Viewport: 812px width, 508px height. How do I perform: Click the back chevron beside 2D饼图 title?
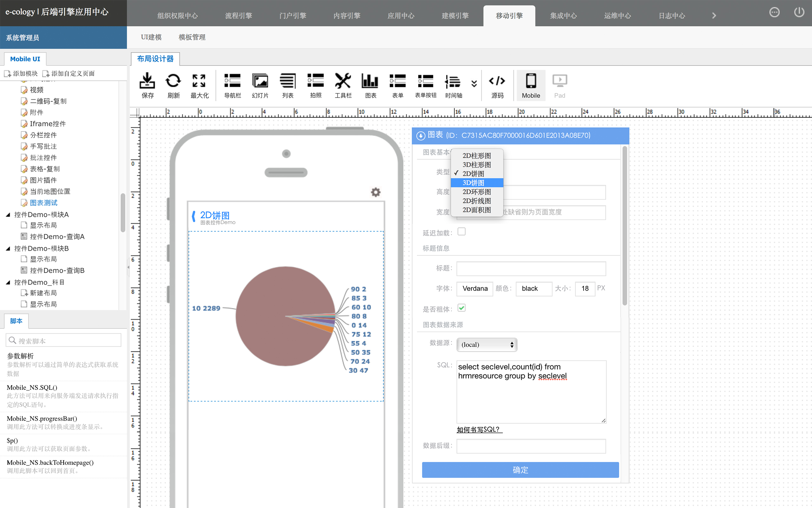coord(193,216)
